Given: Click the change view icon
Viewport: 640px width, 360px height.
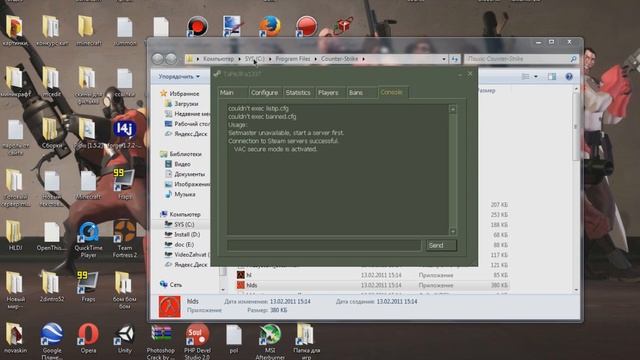Looking at the screenshot, I should [526, 76].
